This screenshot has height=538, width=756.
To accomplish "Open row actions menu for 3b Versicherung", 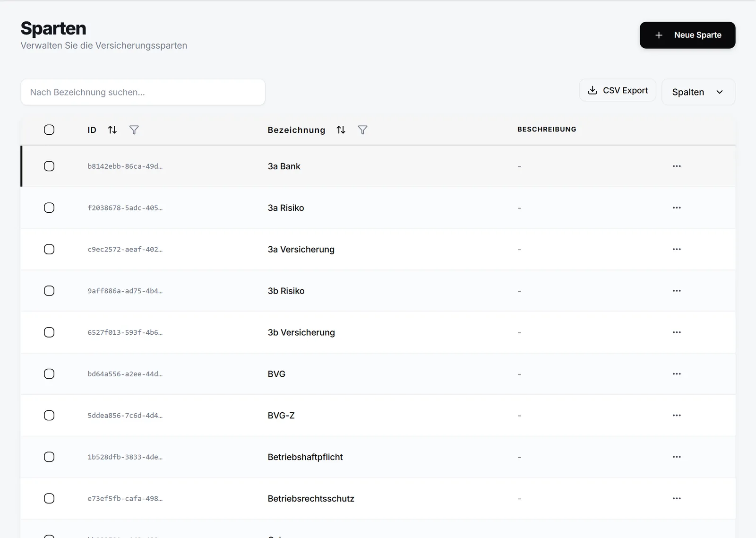I will [677, 332].
